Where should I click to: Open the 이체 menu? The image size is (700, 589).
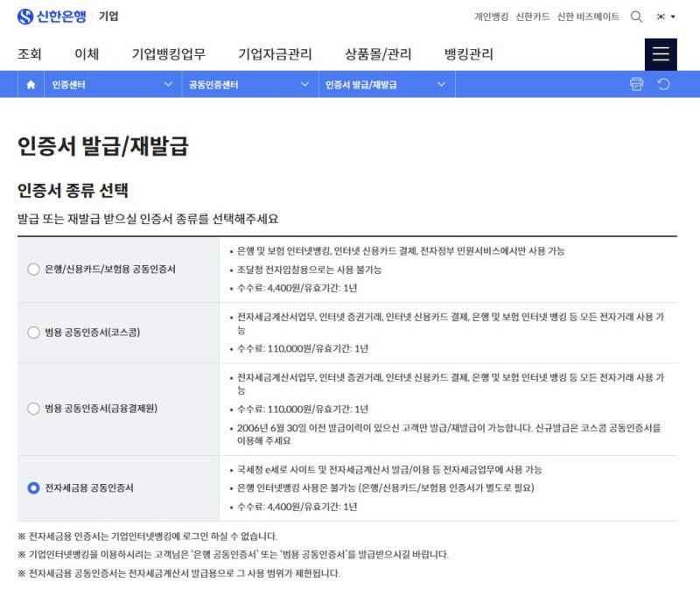click(87, 54)
